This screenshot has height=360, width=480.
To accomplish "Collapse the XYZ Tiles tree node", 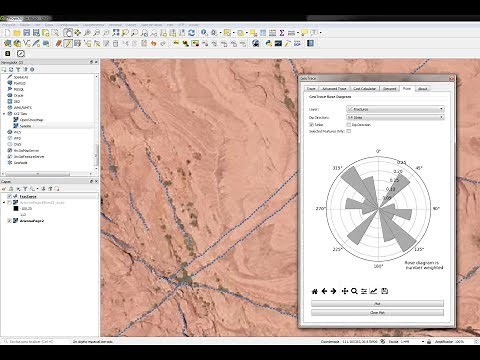I will [x=4, y=114].
